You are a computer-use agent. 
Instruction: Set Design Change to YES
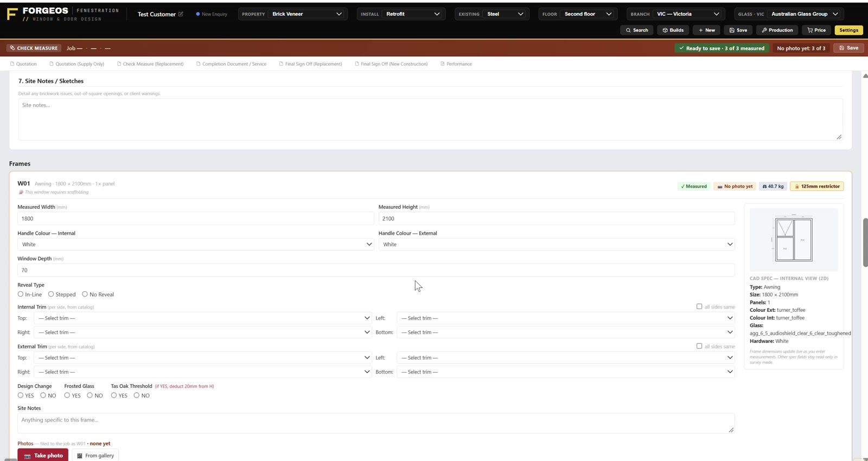pos(21,395)
